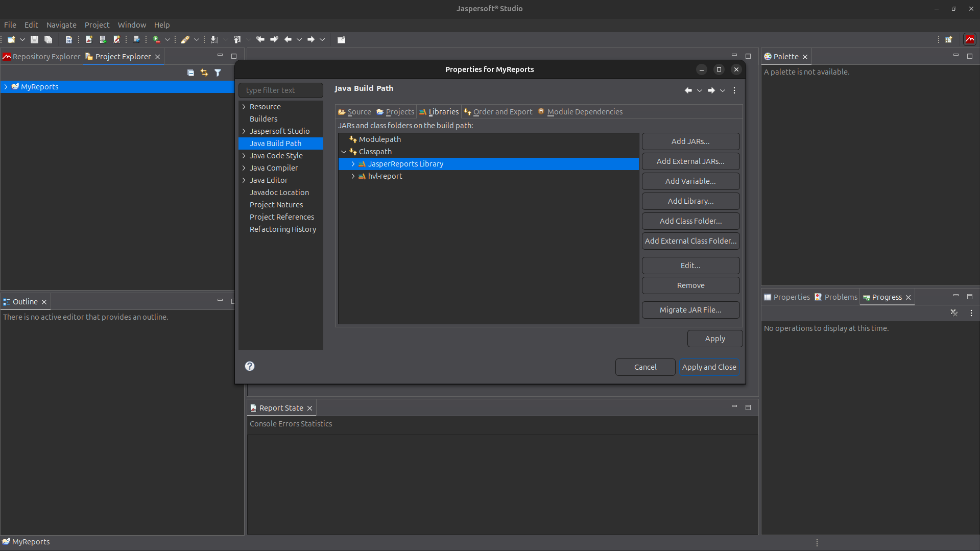Click the Cancel button
The height and width of the screenshot is (551, 980).
pos(645,367)
